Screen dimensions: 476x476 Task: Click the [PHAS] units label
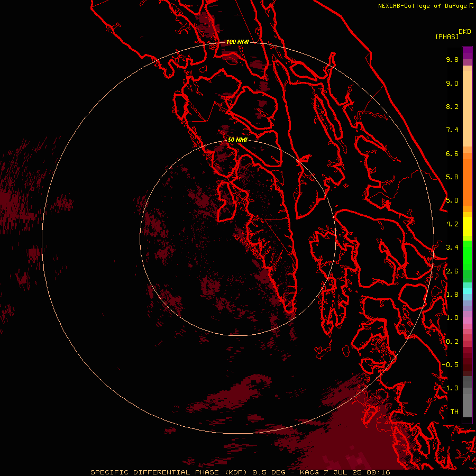point(447,36)
